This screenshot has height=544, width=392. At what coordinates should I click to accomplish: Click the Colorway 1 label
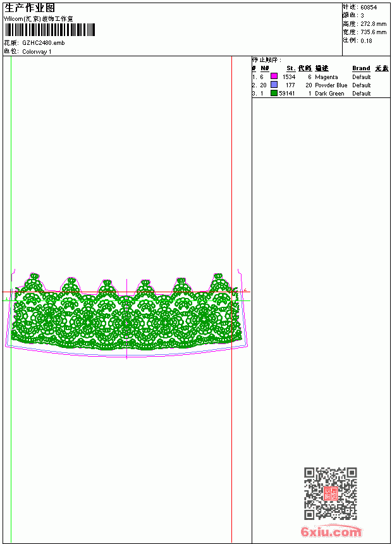coord(37,52)
